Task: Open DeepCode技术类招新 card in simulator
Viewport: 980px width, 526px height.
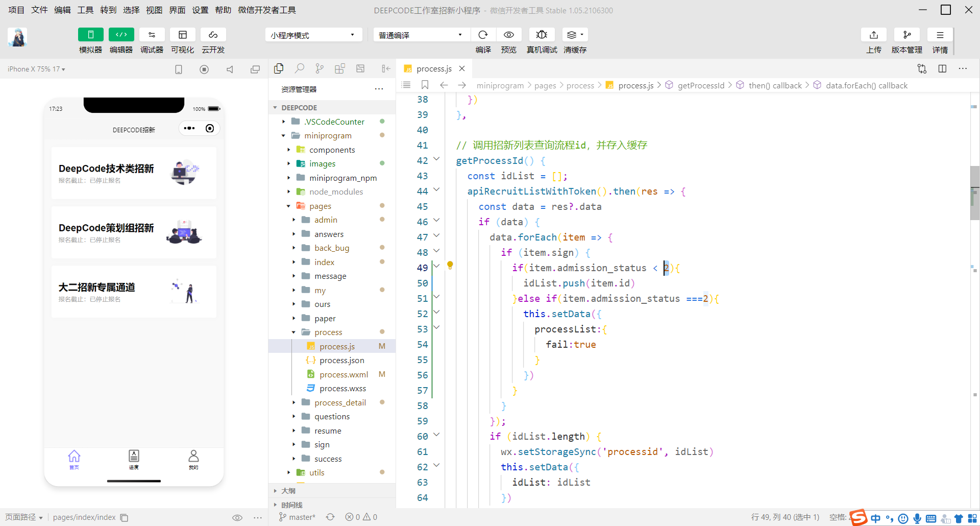Action: pyautogui.click(x=134, y=173)
